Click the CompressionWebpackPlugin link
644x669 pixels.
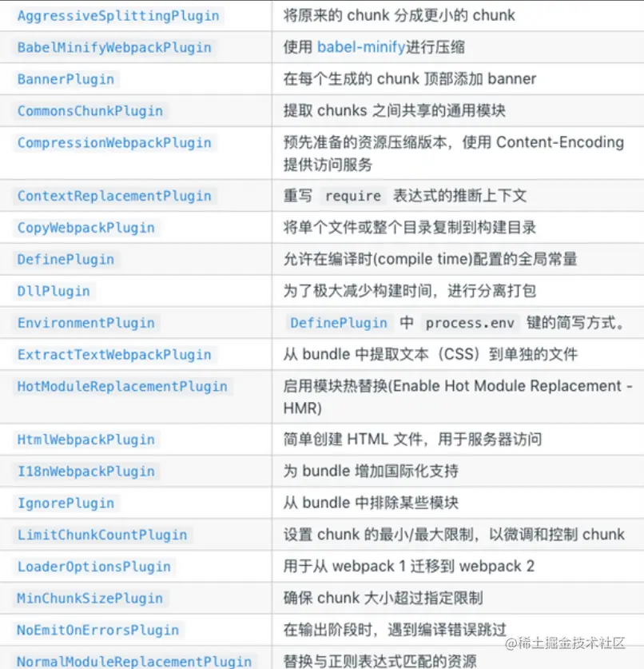114,143
